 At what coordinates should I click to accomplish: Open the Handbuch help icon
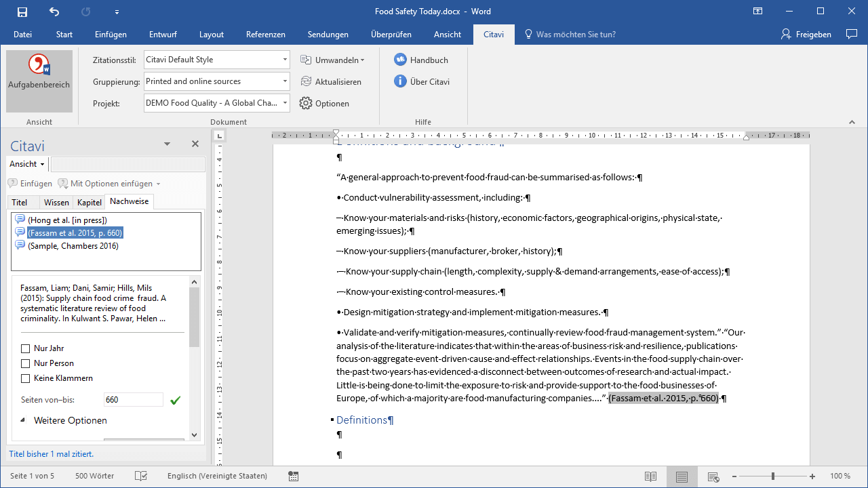coord(400,60)
